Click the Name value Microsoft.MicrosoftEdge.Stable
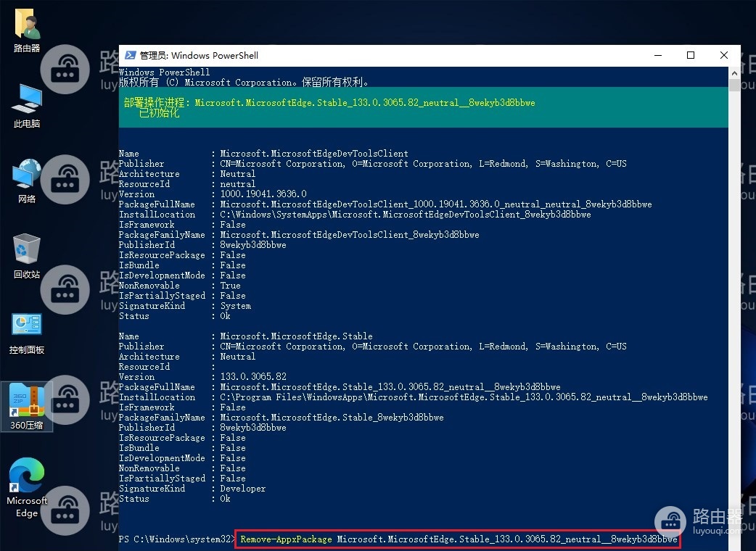The height and width of the screenshot is (551, 756). coord(297,336)
